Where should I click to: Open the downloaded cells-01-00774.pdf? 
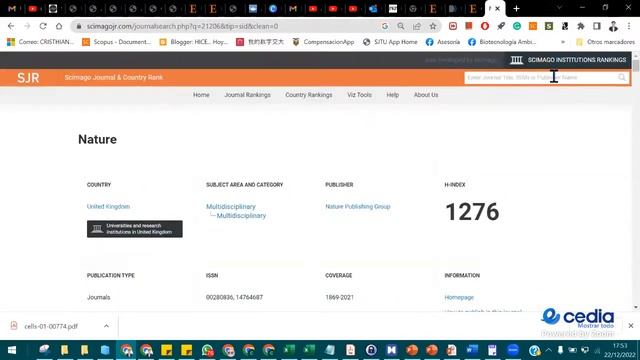coord(51,326)
